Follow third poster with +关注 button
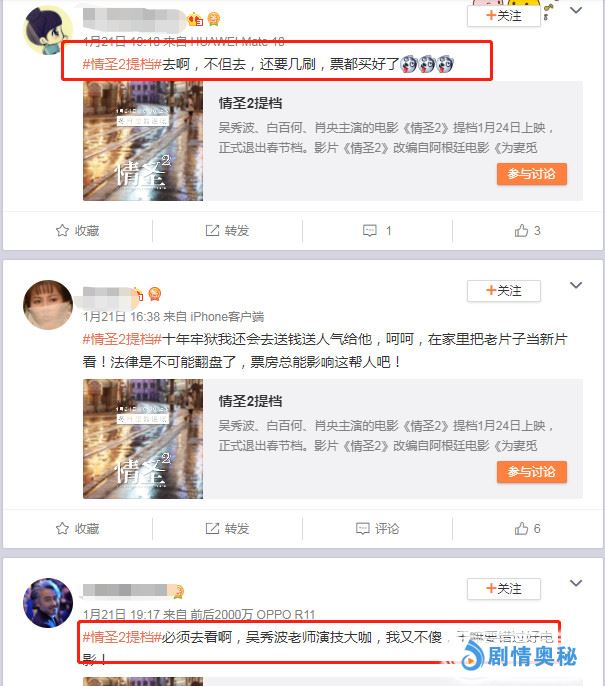Image resolution: width=605 pixels, height=686 pixels. (504, 589)
